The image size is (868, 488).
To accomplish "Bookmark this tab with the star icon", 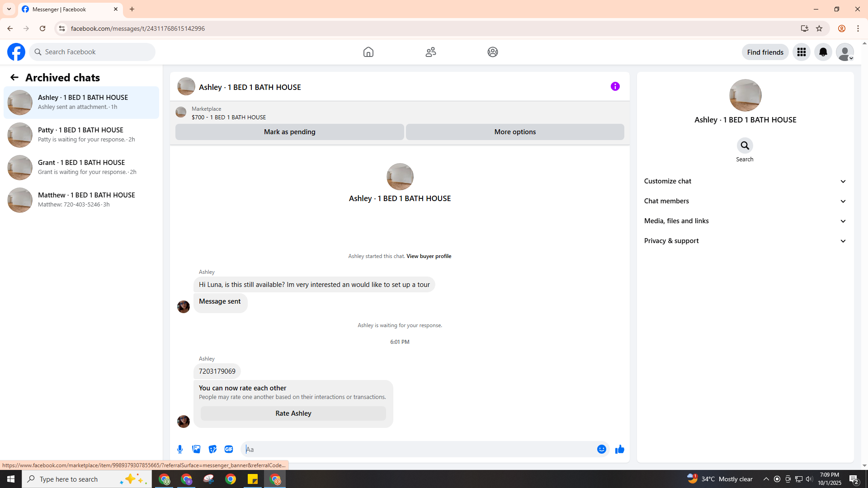I will 819,28.
